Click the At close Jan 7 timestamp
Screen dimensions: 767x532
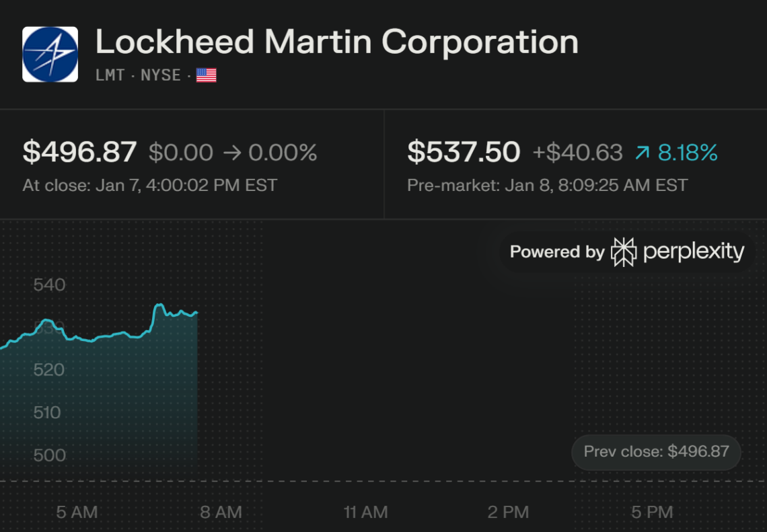coord(149,185)
